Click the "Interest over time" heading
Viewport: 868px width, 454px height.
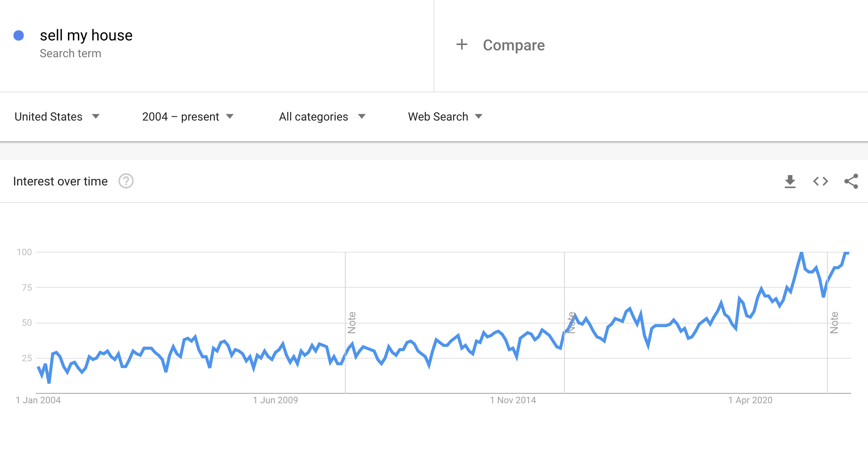pyautogui.click(x=60, y=181)
